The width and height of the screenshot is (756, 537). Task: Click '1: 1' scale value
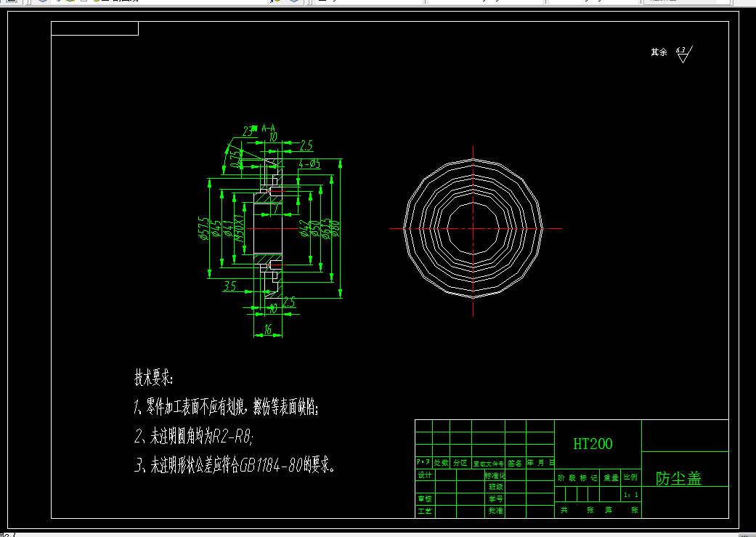click(631, 495)
